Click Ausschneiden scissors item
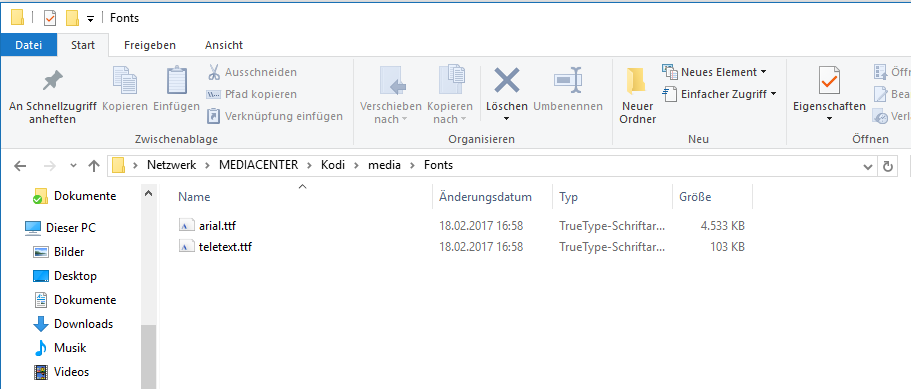 pos(252,72)
